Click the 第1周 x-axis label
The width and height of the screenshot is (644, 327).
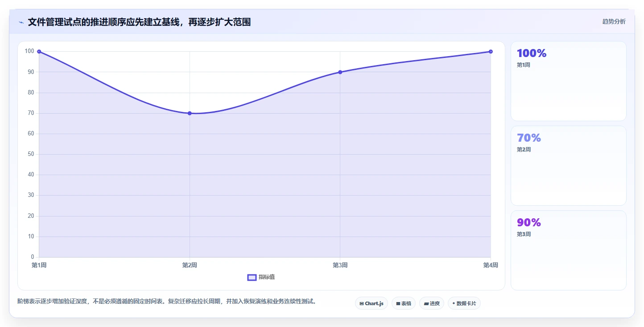(x=39, y=266)
